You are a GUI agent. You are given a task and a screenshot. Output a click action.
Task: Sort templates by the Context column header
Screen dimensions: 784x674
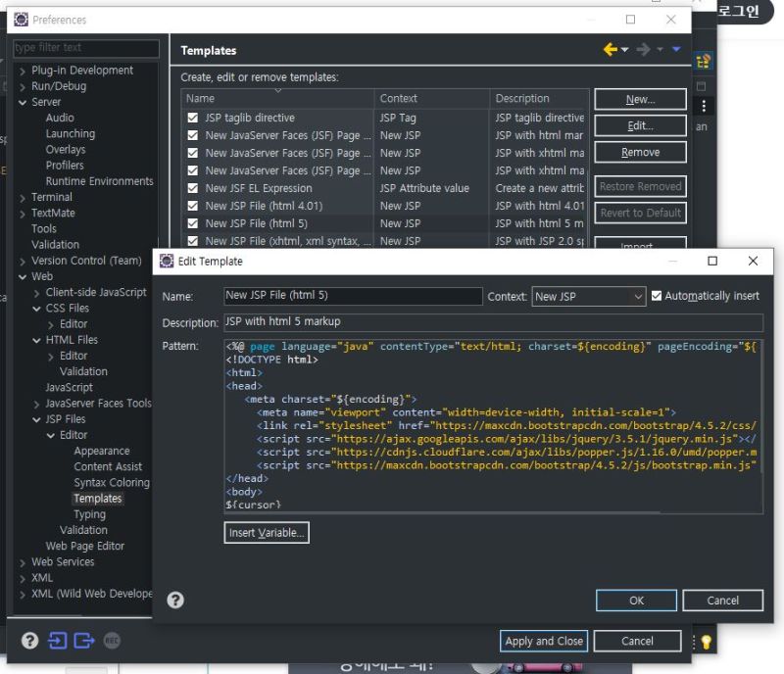432,99
